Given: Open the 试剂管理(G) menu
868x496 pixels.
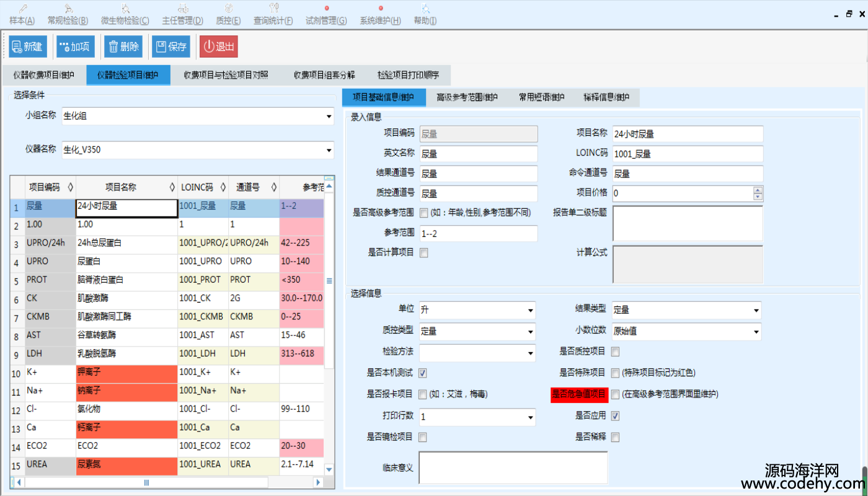Looking at the screenshot, I should (326, 15).
